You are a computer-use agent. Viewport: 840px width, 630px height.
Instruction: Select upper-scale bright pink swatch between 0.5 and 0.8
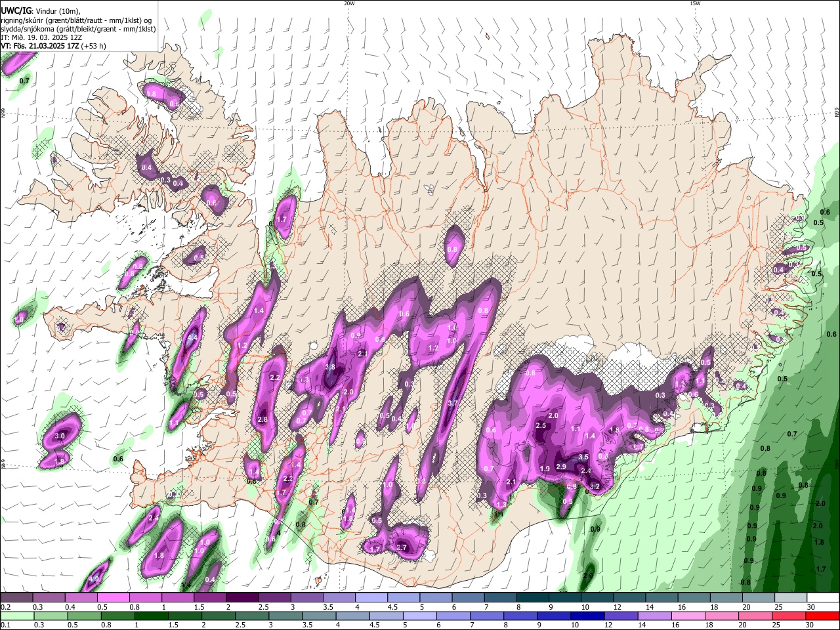(x=114, y=597)
